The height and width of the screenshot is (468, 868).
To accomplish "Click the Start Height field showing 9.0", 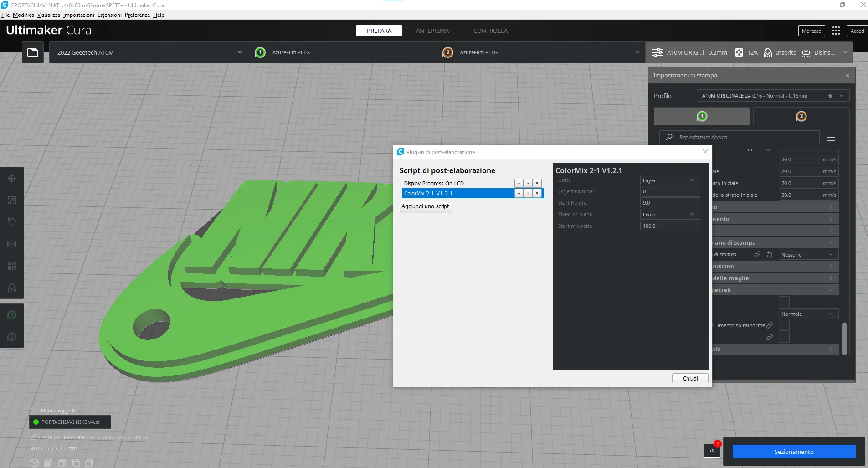I will tap(670, 203).
